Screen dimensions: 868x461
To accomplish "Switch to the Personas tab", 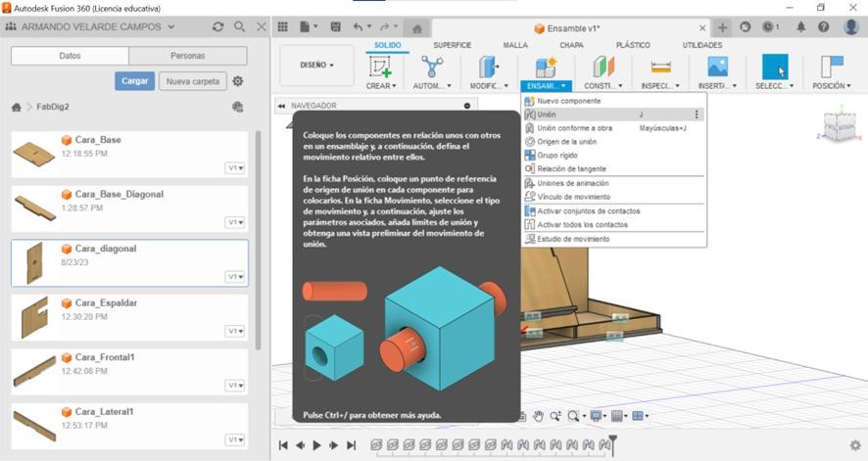I will point(188,56).
